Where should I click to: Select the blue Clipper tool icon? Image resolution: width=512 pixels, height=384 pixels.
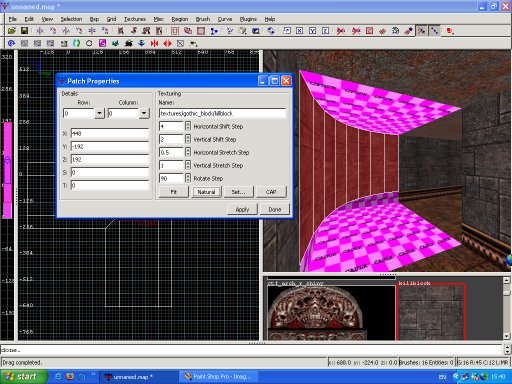click(x=214, y=31)
